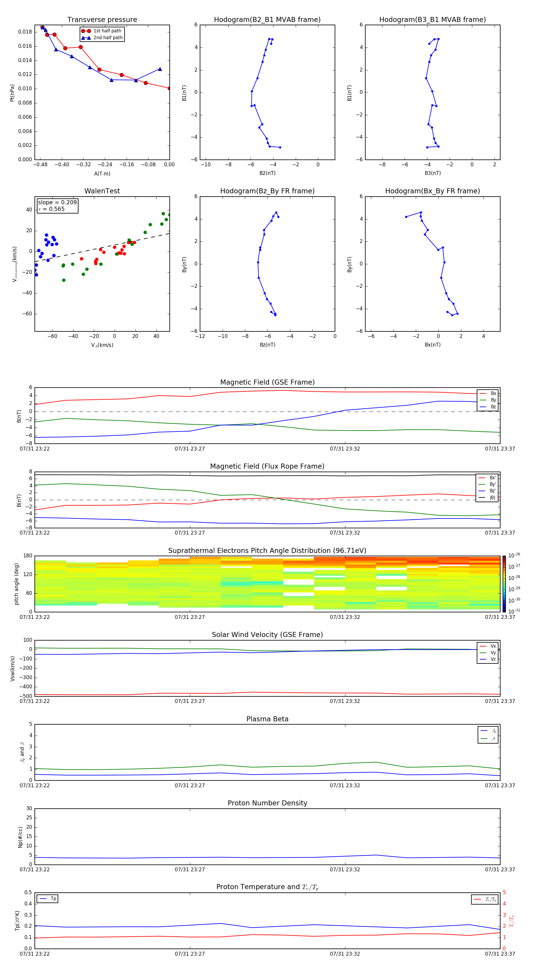Click '07/31 23:37' tick under the proton temperature plot
The image size is (535, 980).
pos(500,954)
